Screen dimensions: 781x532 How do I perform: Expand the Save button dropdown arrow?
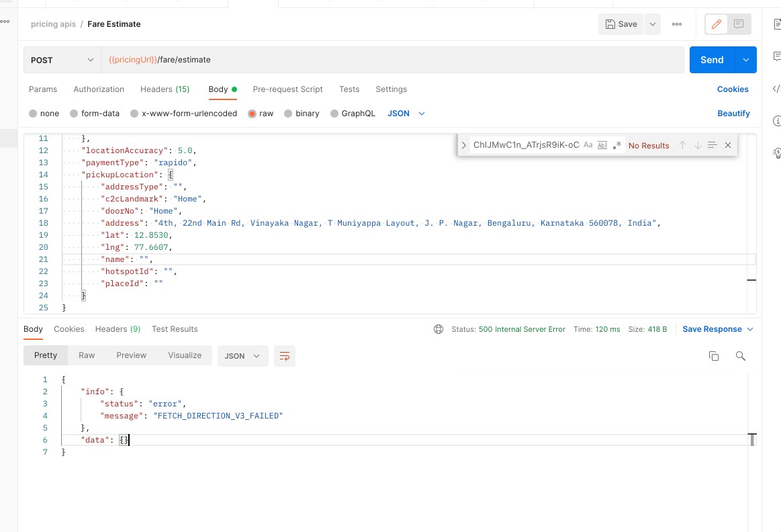(653, 24)
